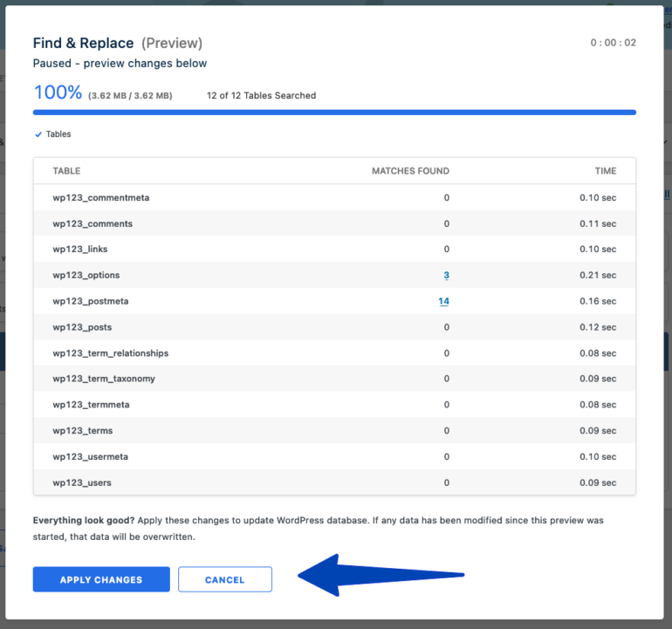The image size is (672, 629).
Task: Click the wp123_posts table name
Action: (x=82, y=327)
